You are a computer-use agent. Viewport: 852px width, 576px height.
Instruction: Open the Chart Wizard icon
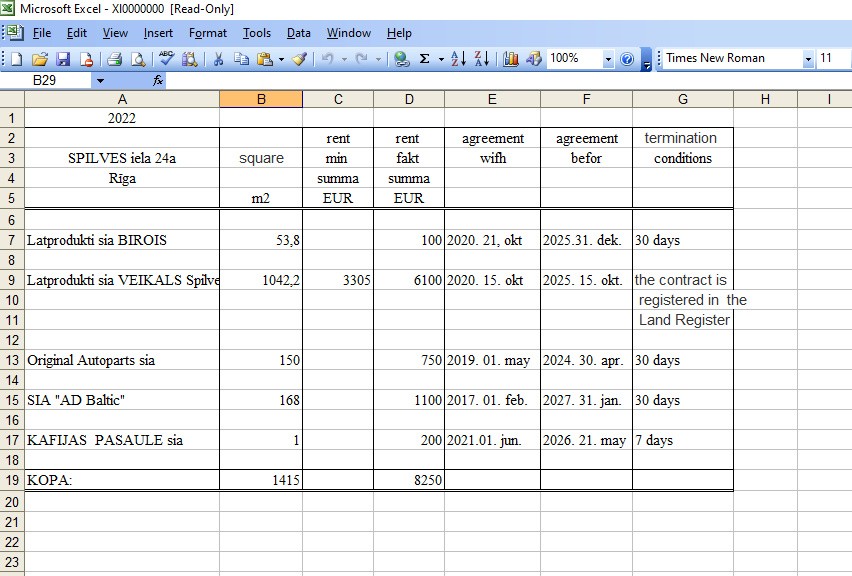tap(511, 59)
